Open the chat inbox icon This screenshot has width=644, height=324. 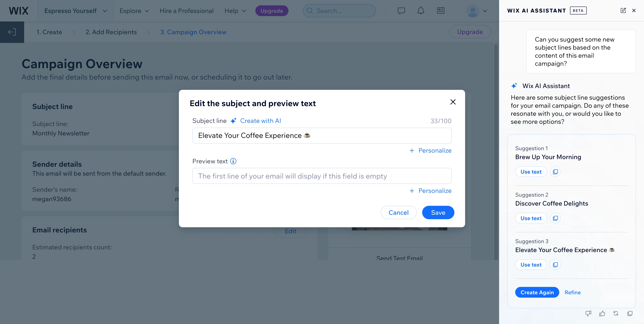tap(401, 11)
